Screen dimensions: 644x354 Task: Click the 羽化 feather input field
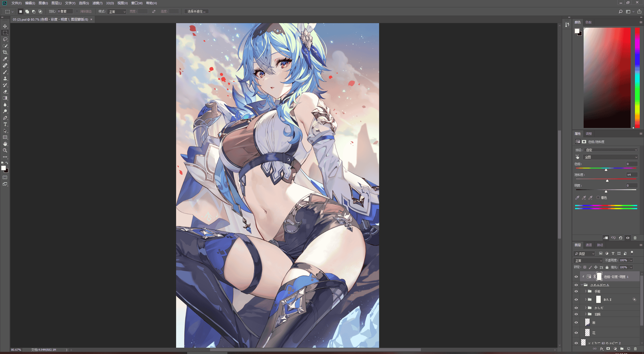tap(65, 12)
